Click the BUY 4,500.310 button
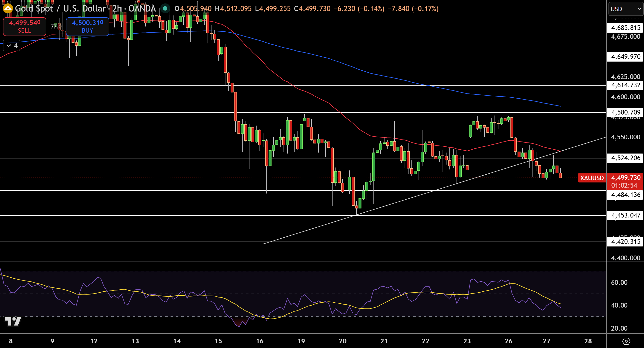 87,26
